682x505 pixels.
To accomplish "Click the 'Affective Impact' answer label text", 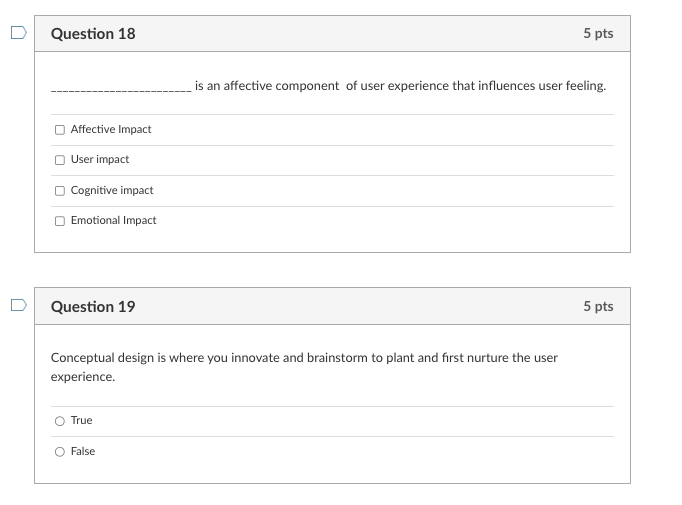I will [111, 130].
